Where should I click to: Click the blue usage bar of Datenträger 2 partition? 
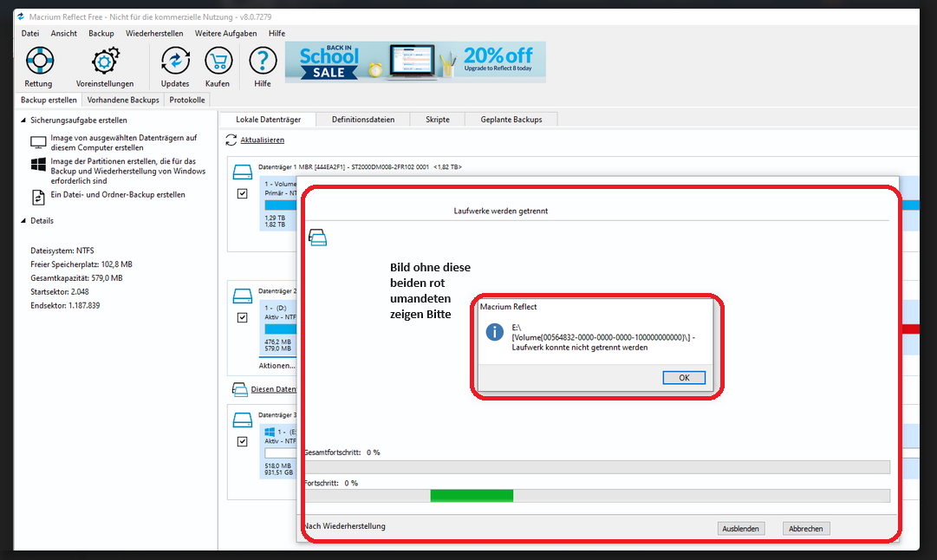coord(280,329)
